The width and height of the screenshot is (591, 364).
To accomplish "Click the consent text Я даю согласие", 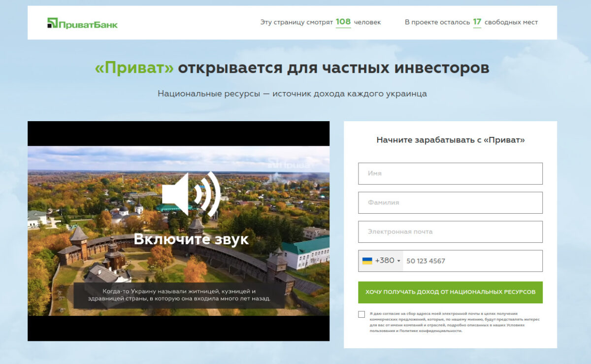I will tap(455, 322).
